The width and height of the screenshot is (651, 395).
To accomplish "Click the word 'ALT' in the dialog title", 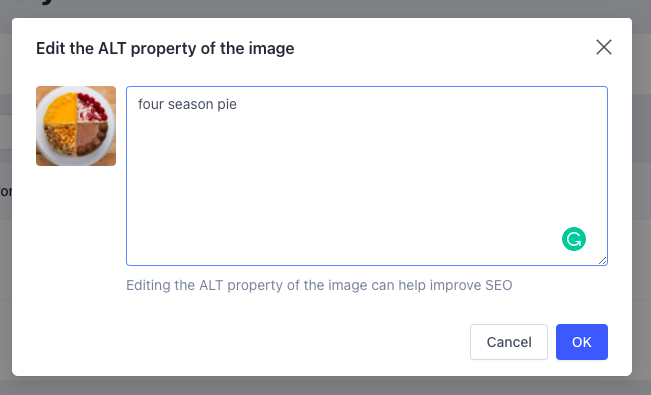I will (112, 49).
